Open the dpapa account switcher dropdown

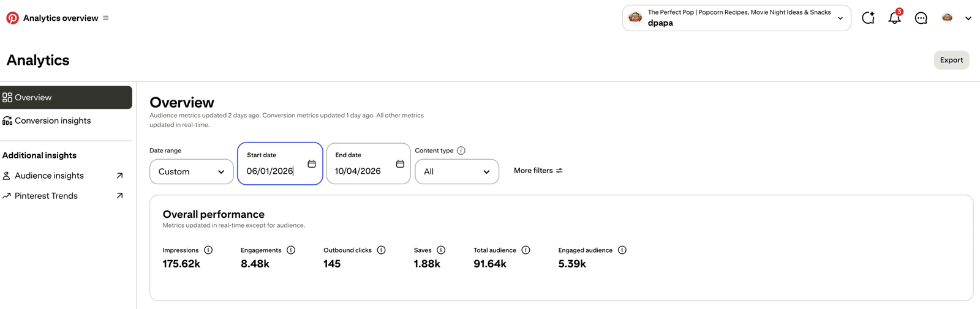[x=737, y=18]
